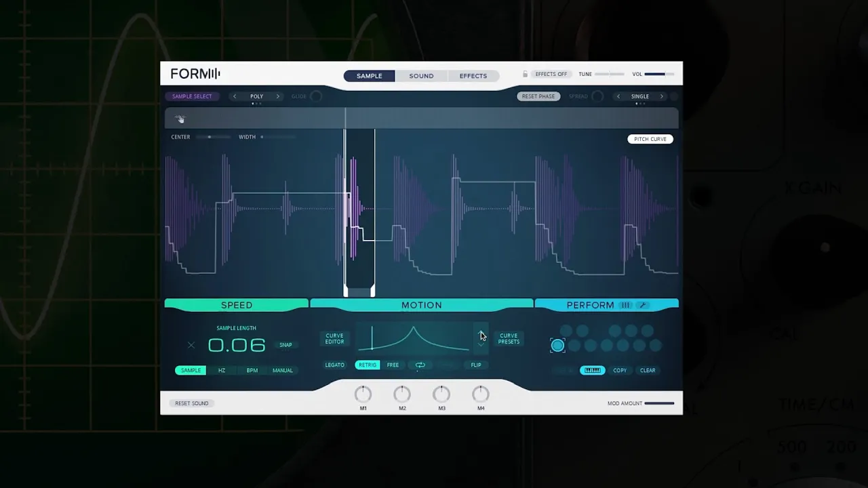This screenshot has width=868, height=488.
Task: Open the SAMPLE tab
Action: click(x=370, y=76)
